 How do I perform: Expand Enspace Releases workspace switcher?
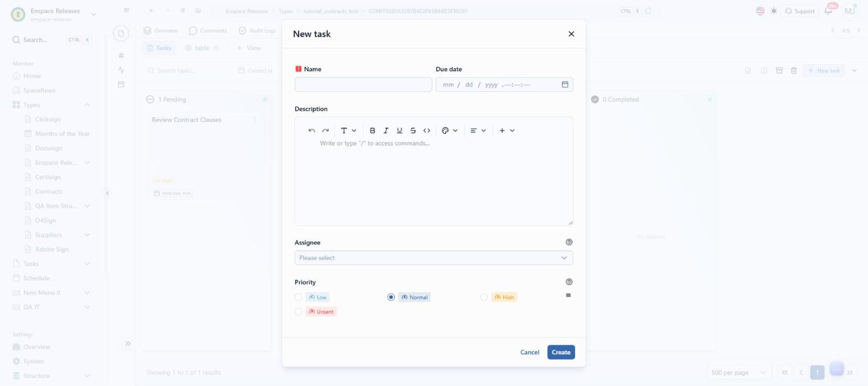point(93,14)
